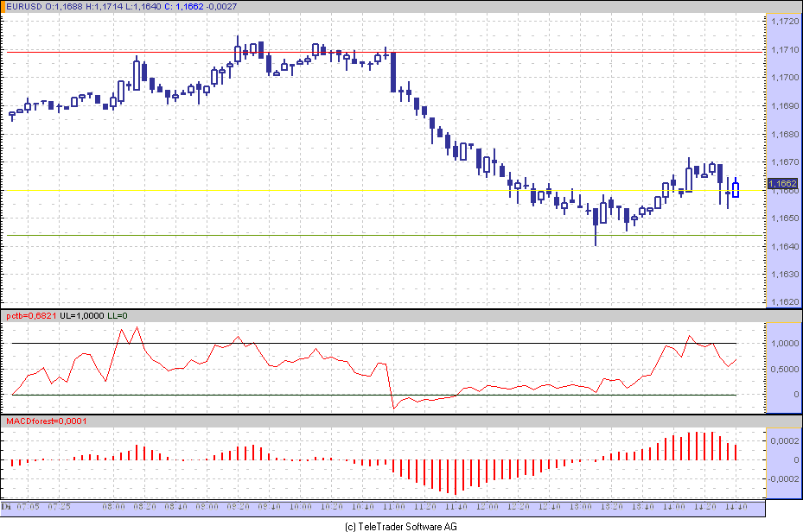Click the red horizontal resistance line
The width and height of the screenshot is (803, 532).
pyautogui.click(x=384, y=52)
